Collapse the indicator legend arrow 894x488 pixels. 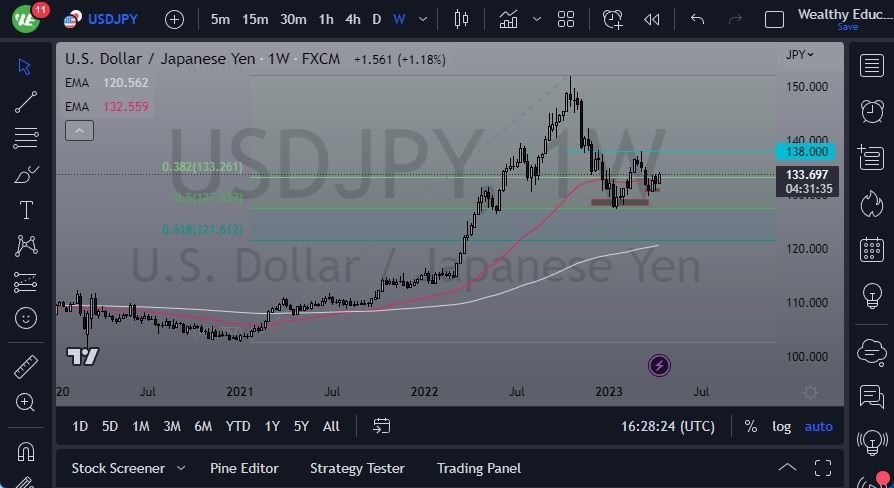pyautogui.click(x=79, y=130)
